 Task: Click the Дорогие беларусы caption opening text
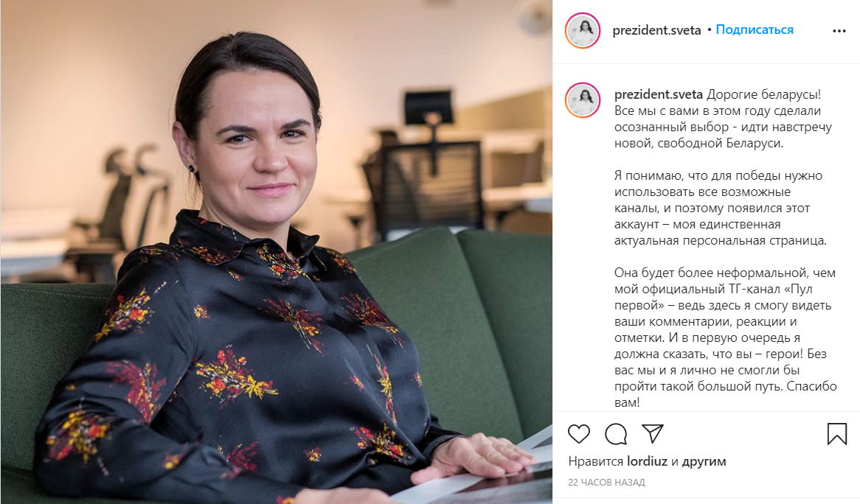tap(763, 94)
